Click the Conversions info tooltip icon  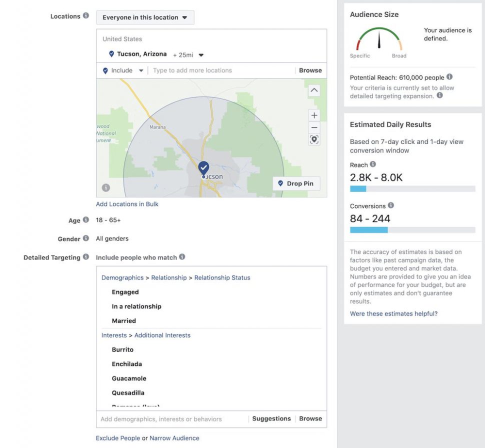point(390,205)
